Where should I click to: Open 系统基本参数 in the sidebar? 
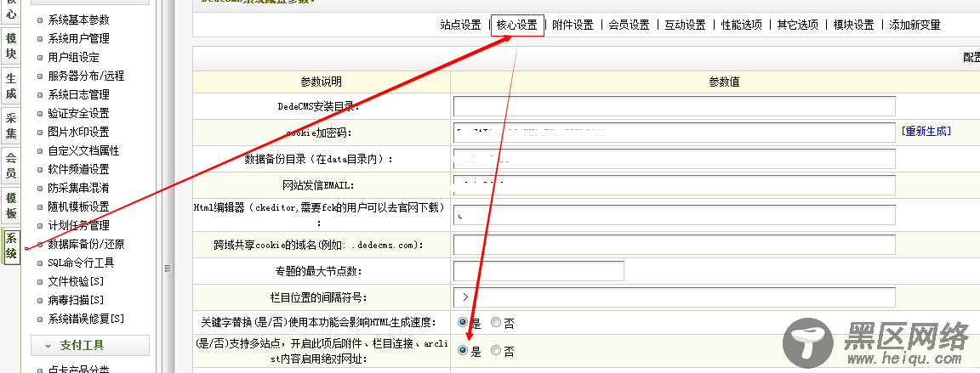coord(78,20)
